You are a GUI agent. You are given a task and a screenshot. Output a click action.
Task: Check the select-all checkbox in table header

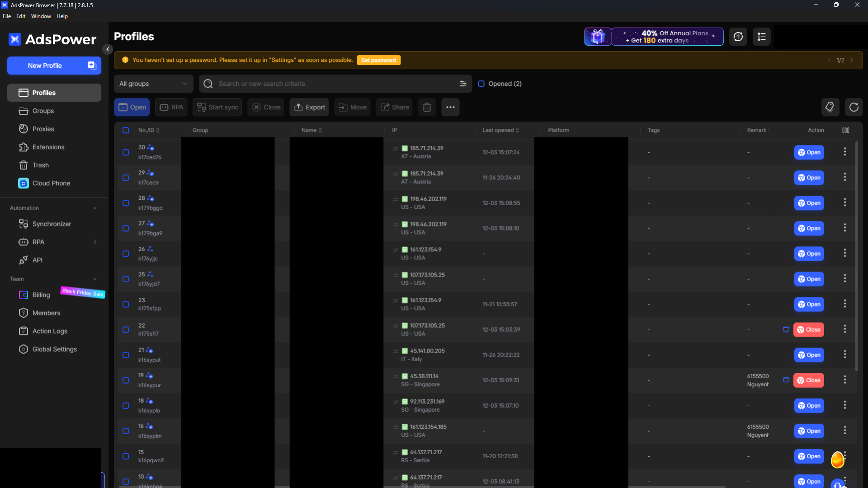tap(126, 130)
